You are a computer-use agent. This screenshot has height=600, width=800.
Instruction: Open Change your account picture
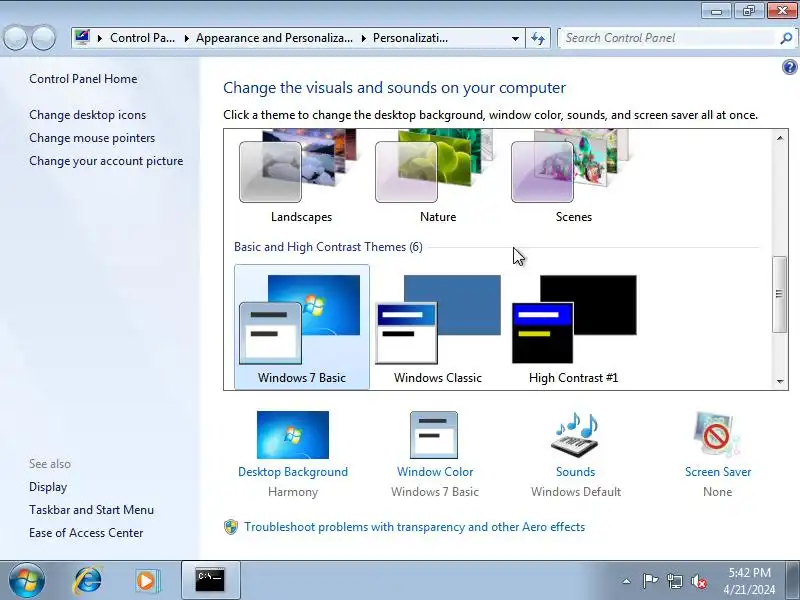point(106,161)
